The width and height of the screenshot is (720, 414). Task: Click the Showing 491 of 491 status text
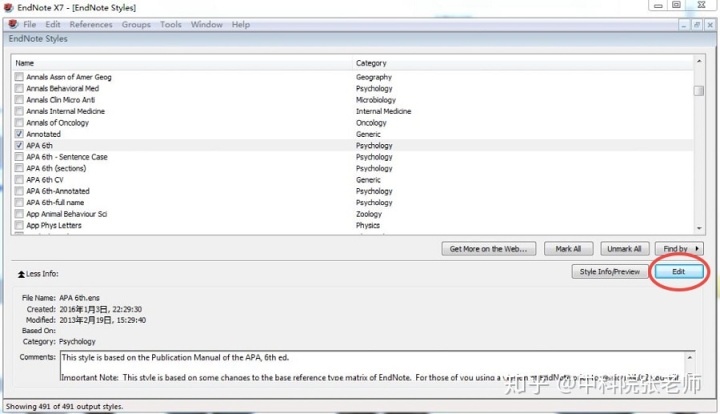pos(64,407)
